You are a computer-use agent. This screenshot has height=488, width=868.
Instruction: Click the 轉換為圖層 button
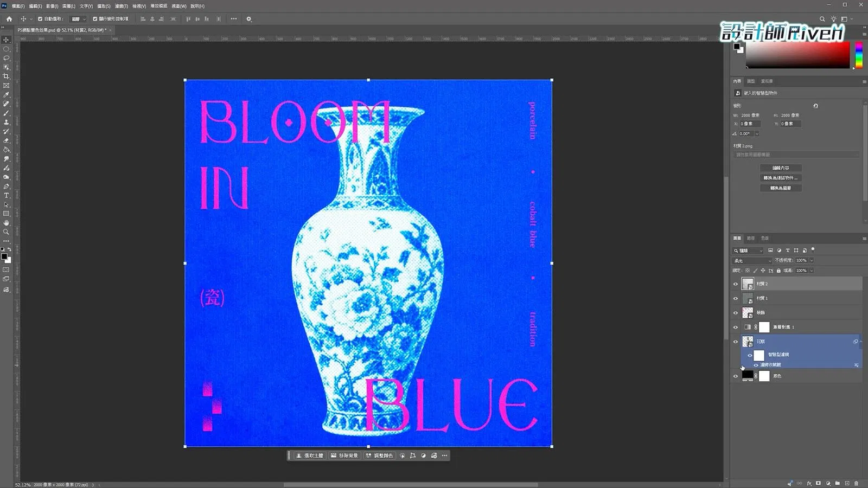[781, 188]
